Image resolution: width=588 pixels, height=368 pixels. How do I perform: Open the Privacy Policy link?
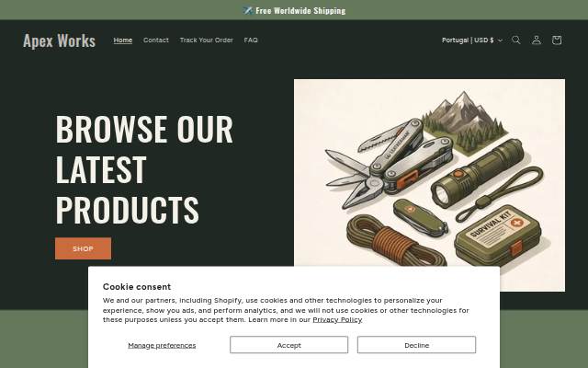pos(337,319)
